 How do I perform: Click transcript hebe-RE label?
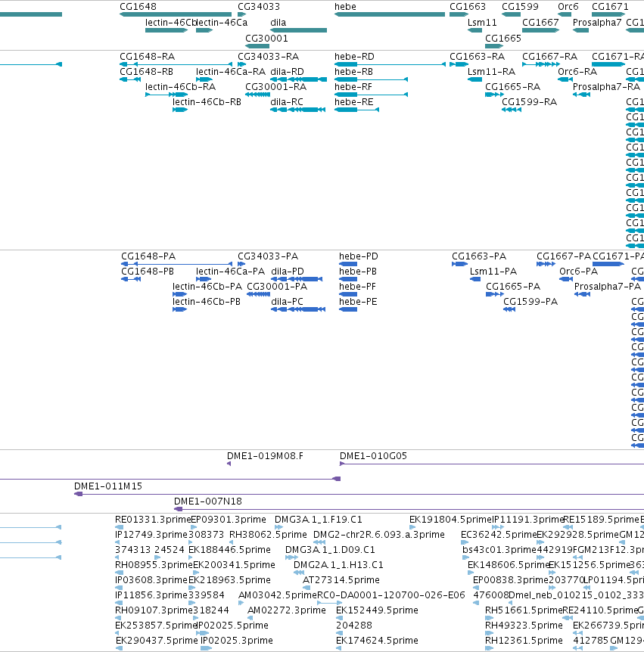(353, 102)
